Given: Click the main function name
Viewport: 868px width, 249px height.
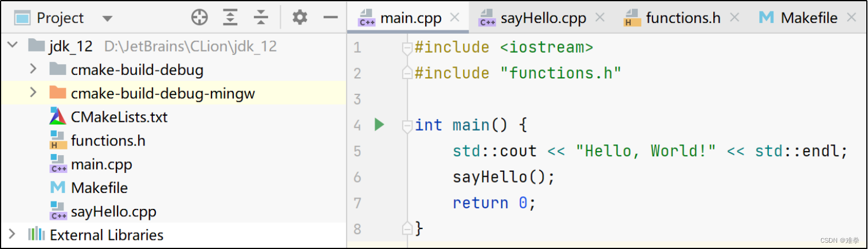Looking at the screenshot, I should [471, 125].
